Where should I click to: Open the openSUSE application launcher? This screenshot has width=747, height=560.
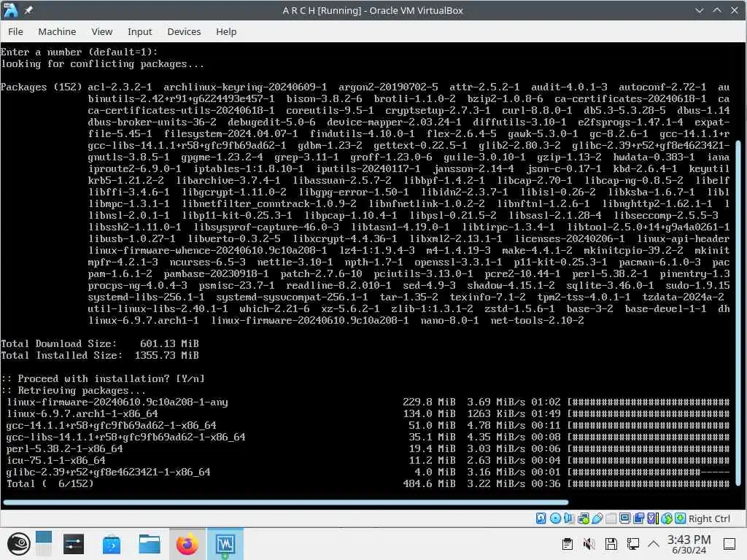point(18,544)
